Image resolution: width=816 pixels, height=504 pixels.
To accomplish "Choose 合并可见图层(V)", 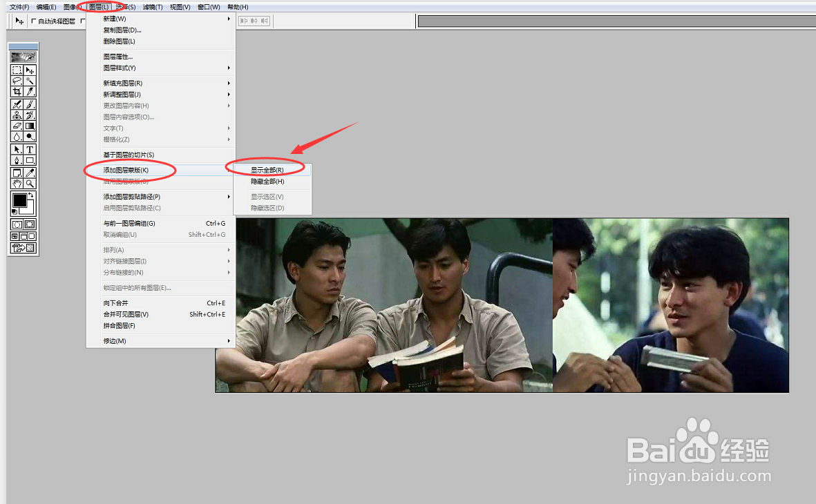I will (161, 314).
